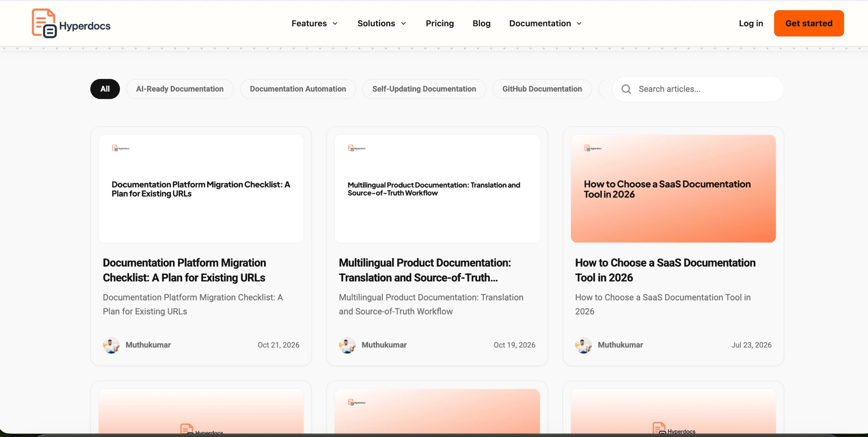Click Muthukumar avatar on SaaS Documentation Tool card
The width and height of the screenshot is (868, 437).
583,345
